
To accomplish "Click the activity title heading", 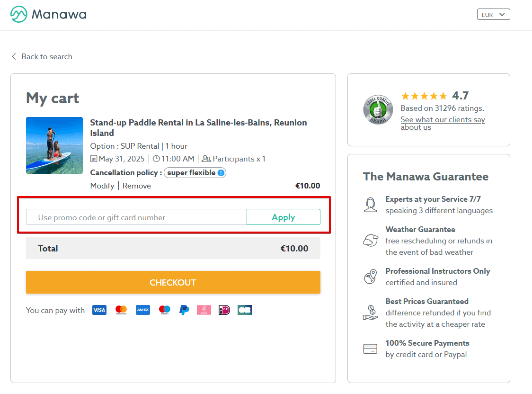I will point(198,127).
